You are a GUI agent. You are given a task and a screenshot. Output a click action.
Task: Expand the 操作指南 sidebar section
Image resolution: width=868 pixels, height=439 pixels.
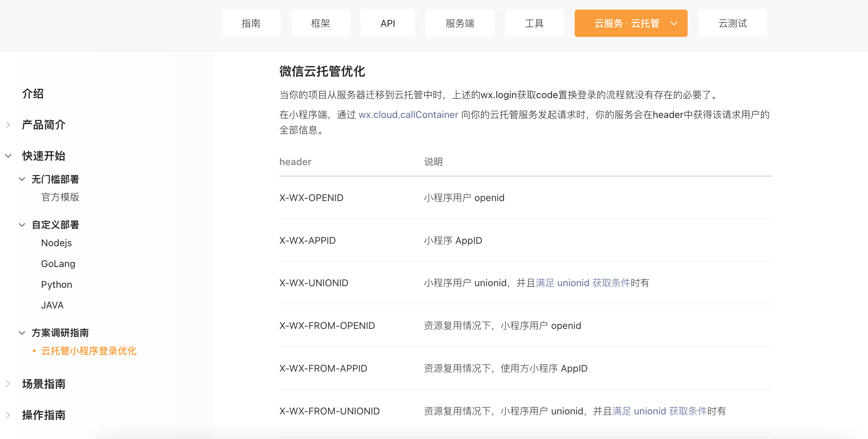[x=8, y=415]
